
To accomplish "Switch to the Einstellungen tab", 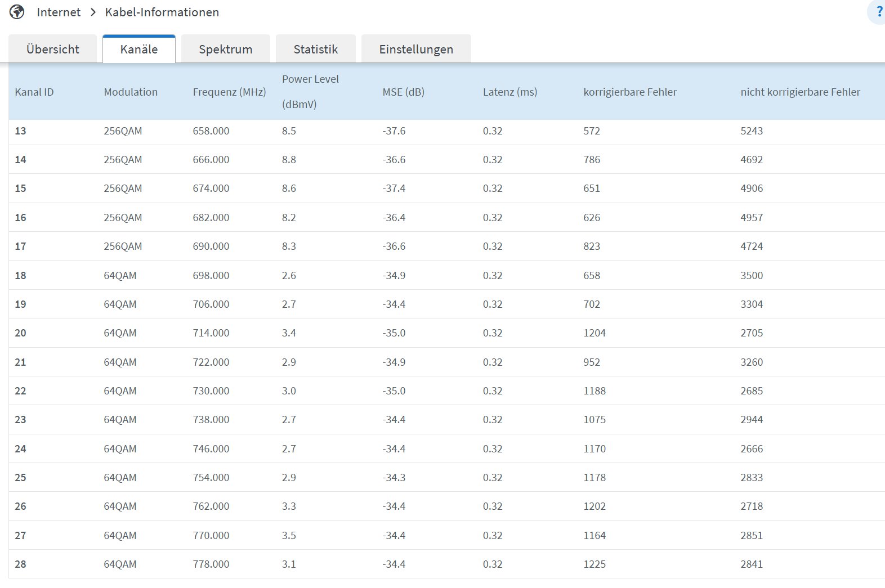I will tap(416, 49).
